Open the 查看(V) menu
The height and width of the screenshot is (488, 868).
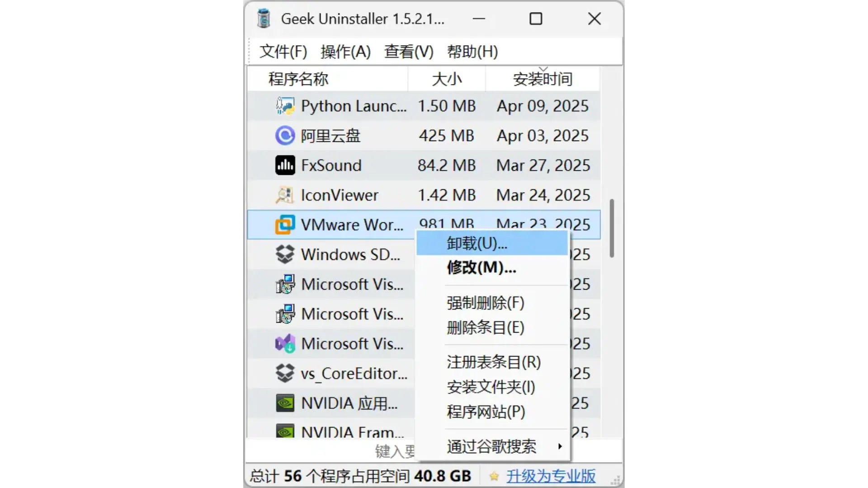click(409, 52)
